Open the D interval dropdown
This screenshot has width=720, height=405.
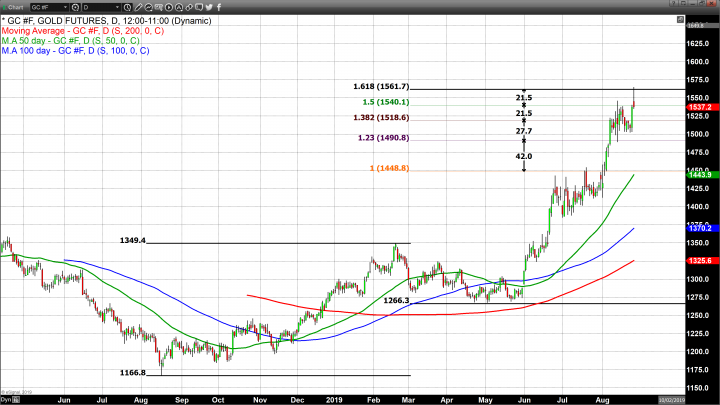tap(101, 7)
